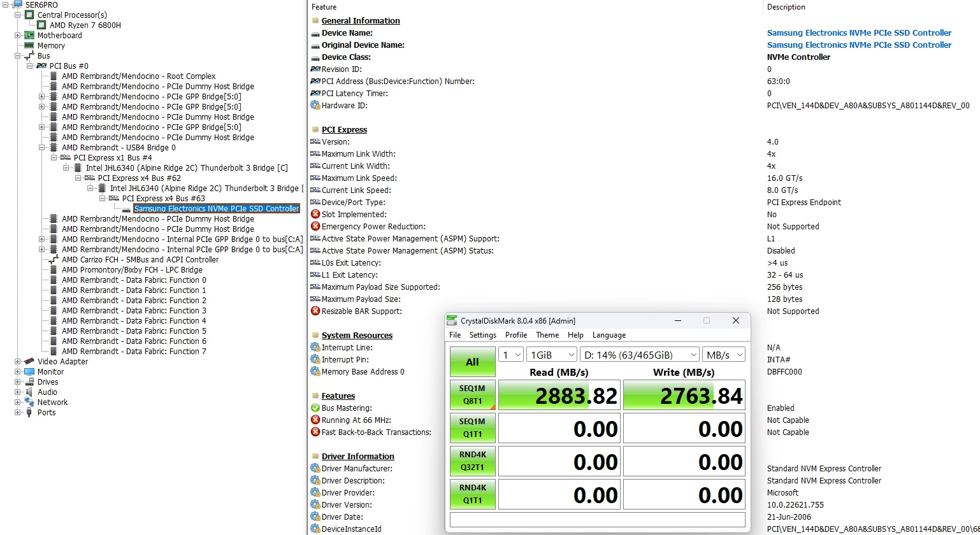
Task: Click the PCI Bus #0 icon
Action: click(x=41, y=66)
